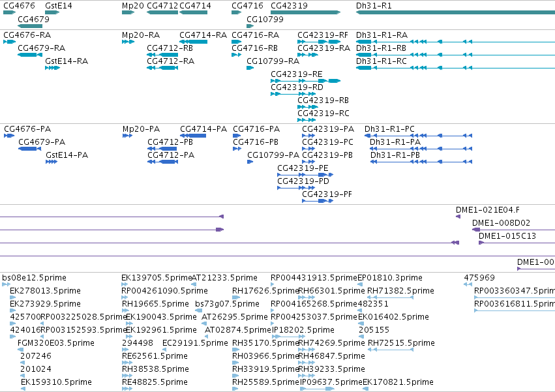
Task: Select the CG4679 gene label
Action: pos(34,19)
